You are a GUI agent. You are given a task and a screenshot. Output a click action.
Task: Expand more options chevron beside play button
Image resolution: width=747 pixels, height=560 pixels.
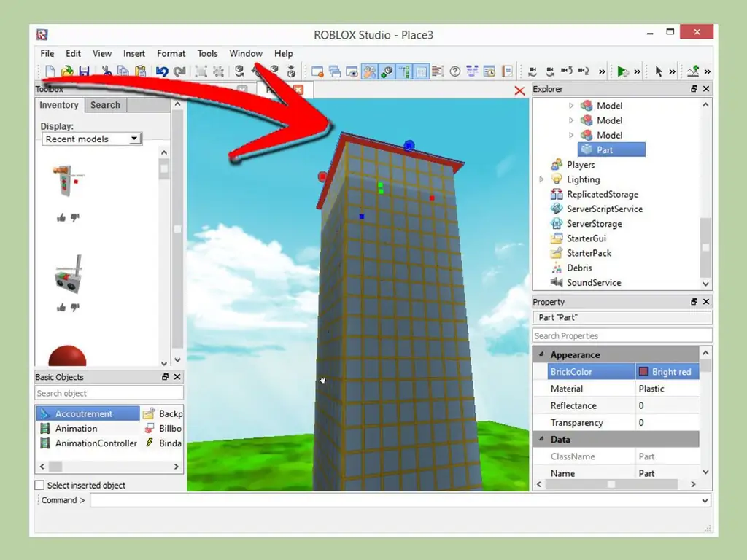pos(638,72)
